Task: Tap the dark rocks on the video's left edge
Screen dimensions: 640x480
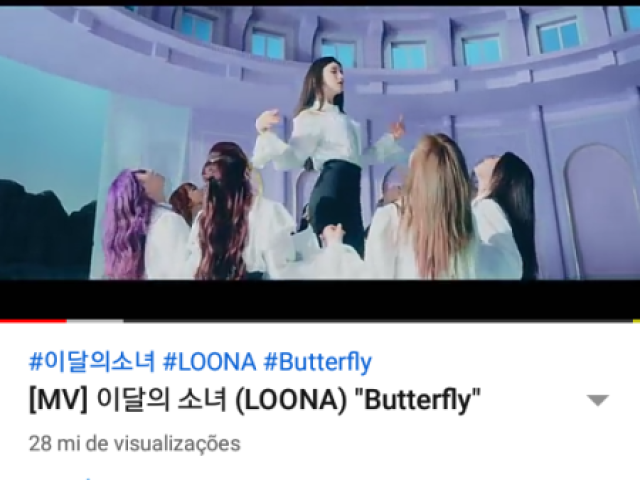Action: point(45,231)
